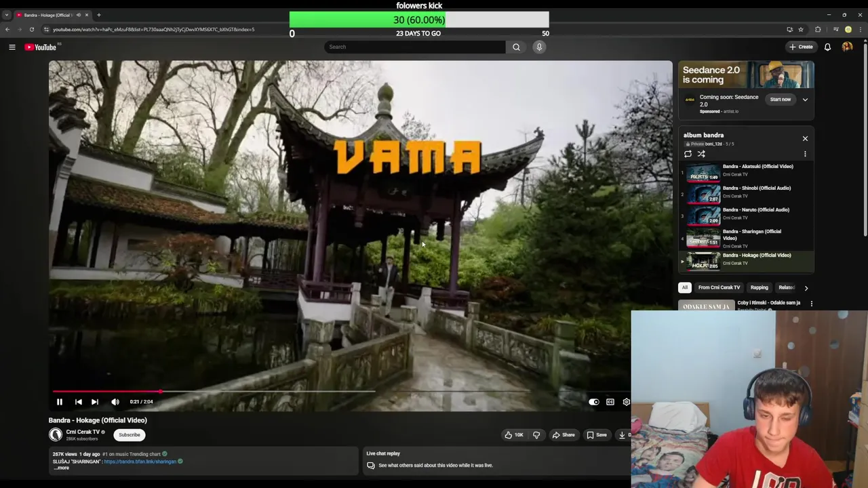Open the Create menu
Image resolution: width=868 pixels, height=488 pixels.
click(x=801, y=47)
